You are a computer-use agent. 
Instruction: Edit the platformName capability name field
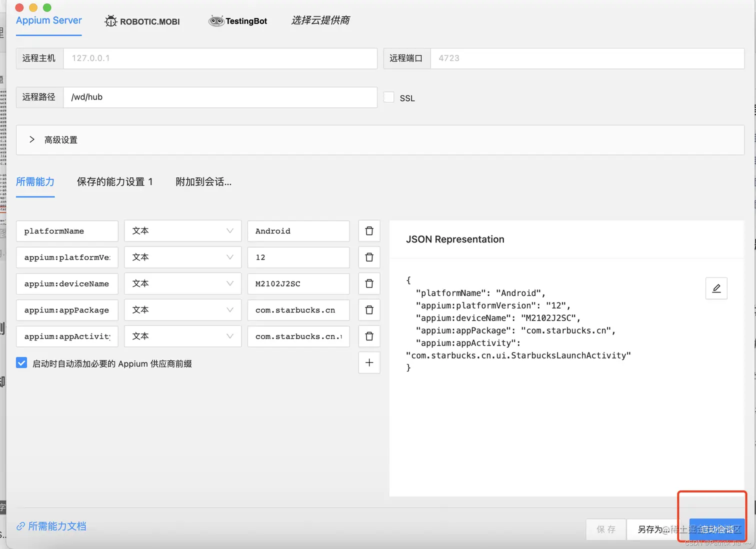tap(67, 231)
